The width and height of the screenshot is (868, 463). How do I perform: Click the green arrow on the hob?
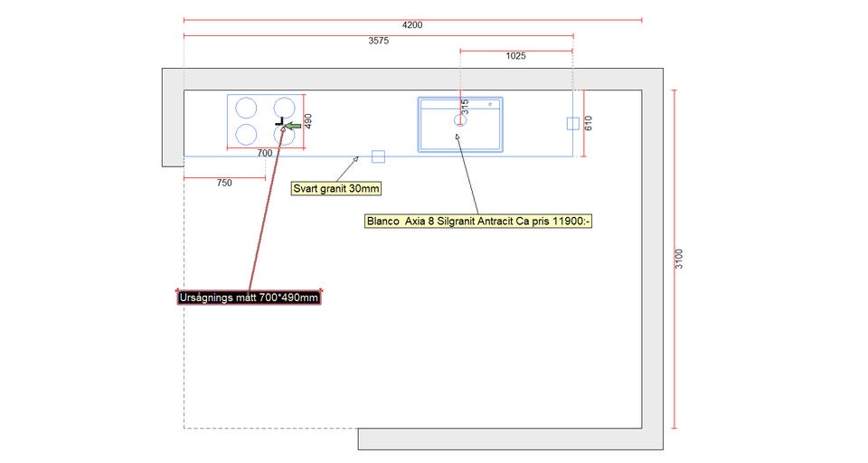[x=293, y=126]
